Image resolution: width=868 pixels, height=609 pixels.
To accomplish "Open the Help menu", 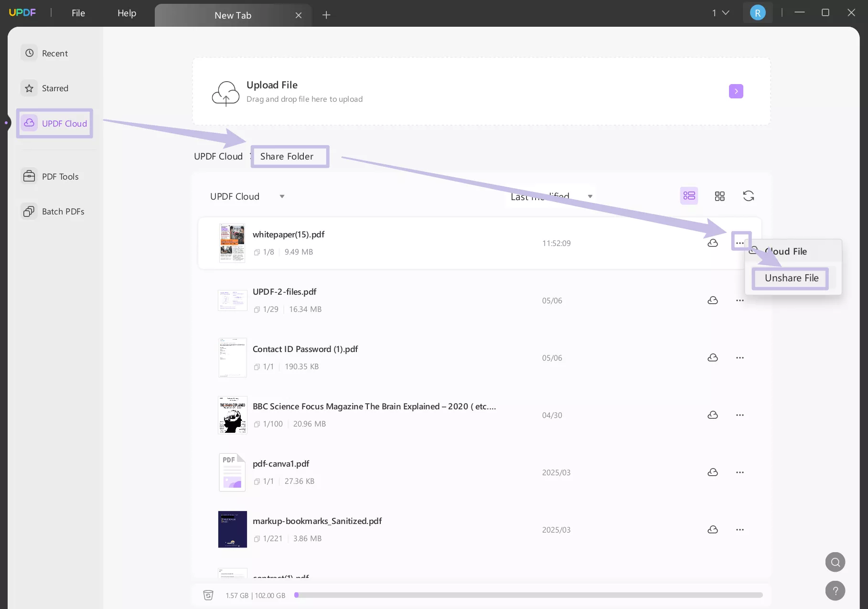I will (127, 13).
